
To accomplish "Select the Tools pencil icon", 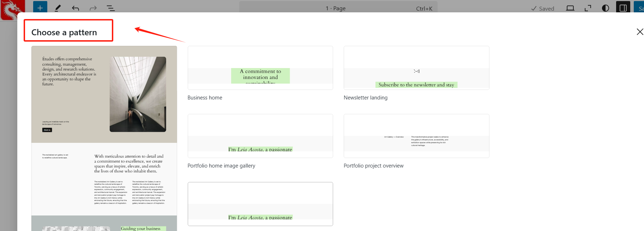I will coord(58,8).
